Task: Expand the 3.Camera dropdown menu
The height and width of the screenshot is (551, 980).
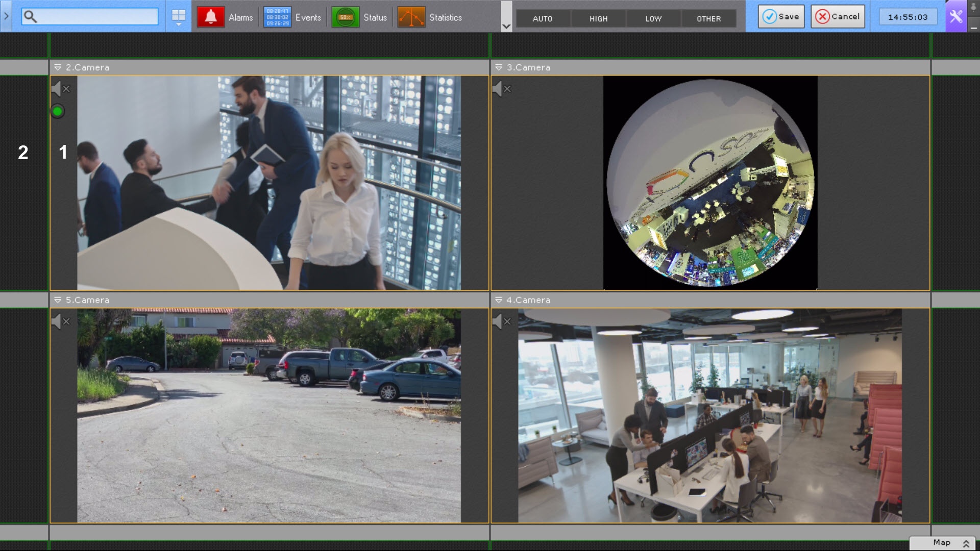Action: click(499, 67)
